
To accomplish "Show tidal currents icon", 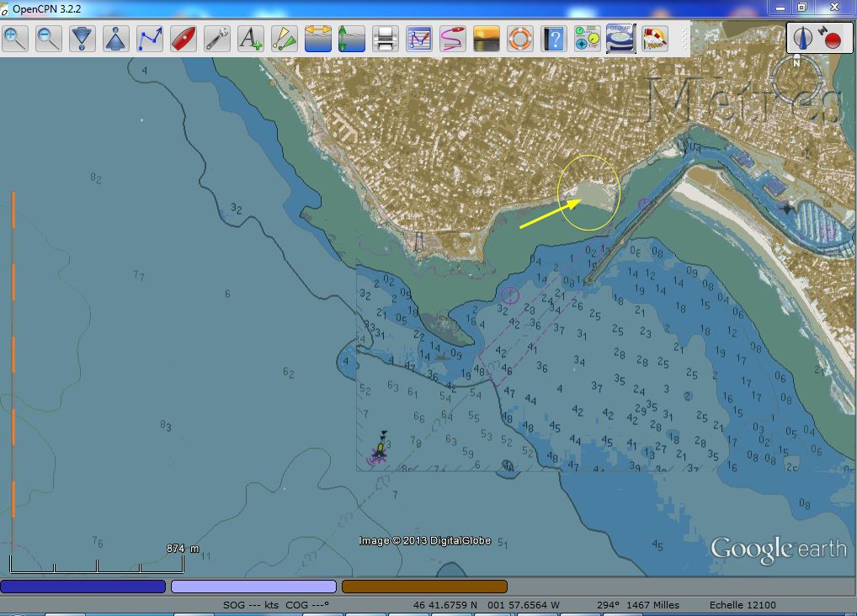I will (x=318, y=39).
